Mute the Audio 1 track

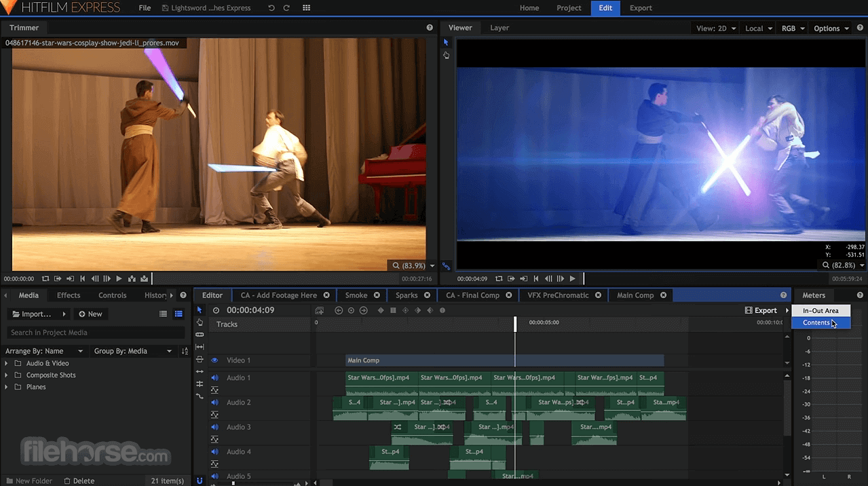(214, 378)
